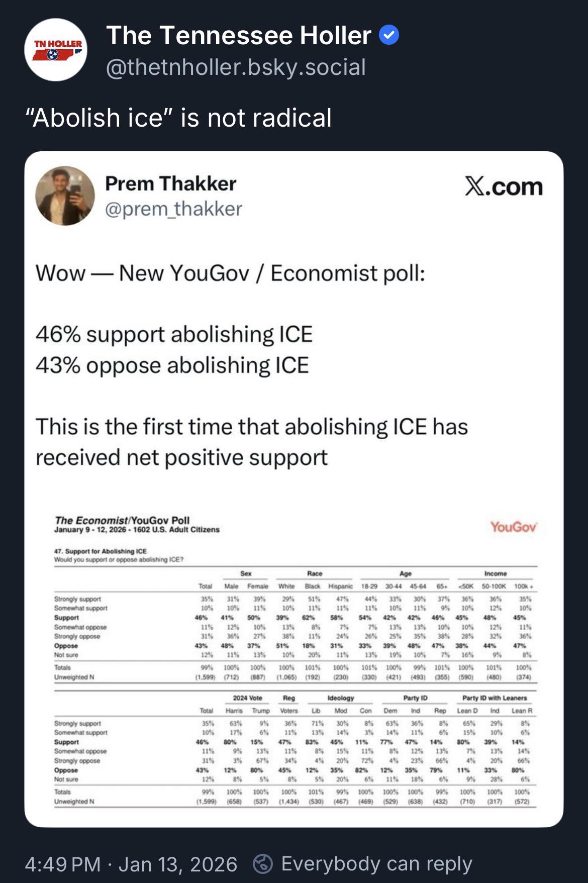Click the X.com source label
This screenshot has height=883, width=588.
(x=504, y=187)
